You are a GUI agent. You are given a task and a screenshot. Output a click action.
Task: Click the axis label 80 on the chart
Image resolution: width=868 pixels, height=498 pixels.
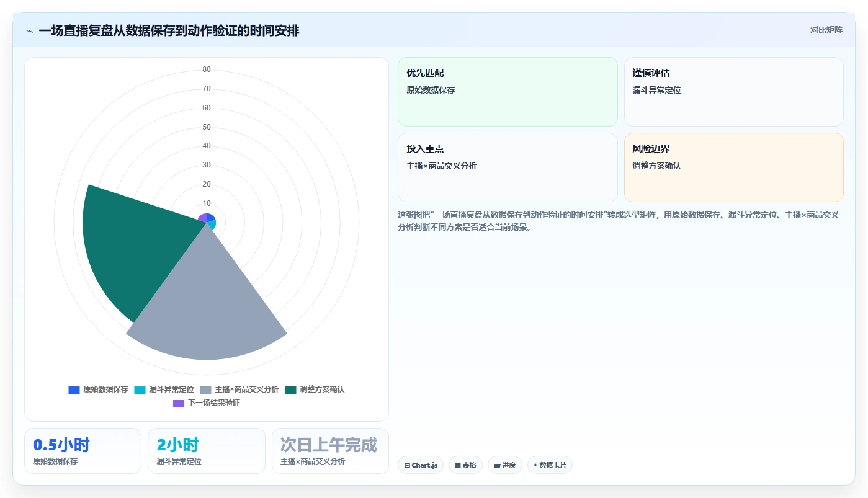pos(207,69)
